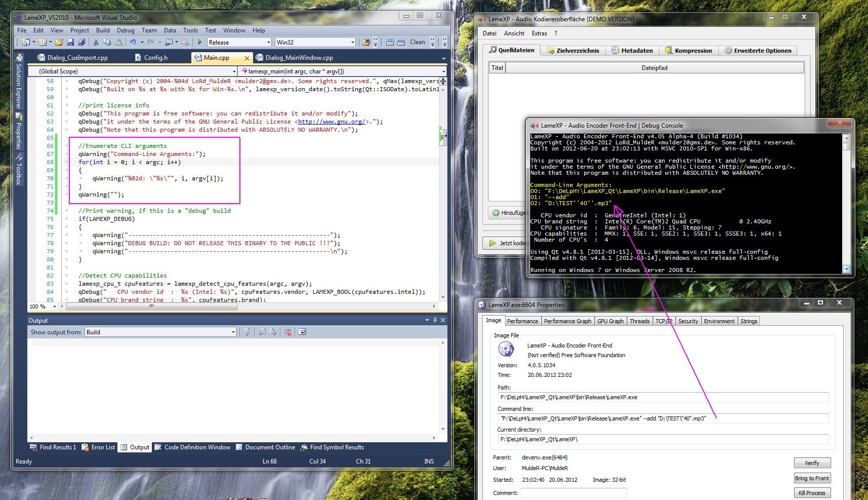This screenshot has height=500, width=868.
Task: Click the Bring to Front button
Action: (812, 478)
